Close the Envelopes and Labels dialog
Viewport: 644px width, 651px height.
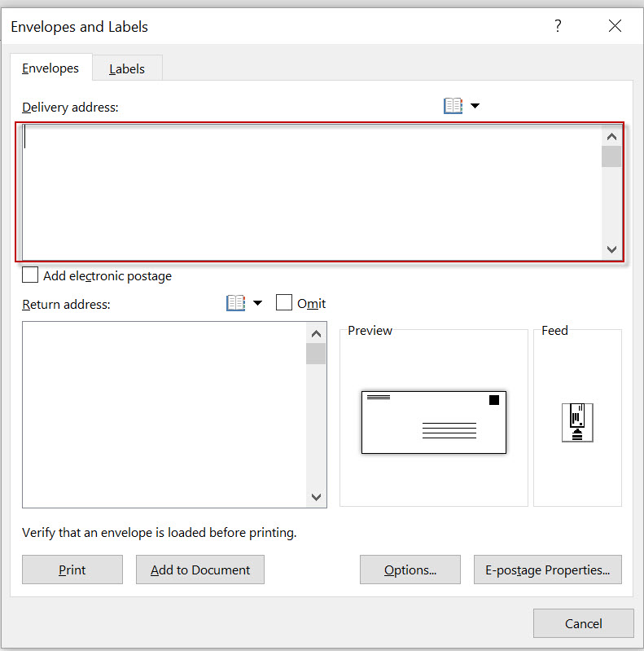pyautogui.click(x=615, y=26)
